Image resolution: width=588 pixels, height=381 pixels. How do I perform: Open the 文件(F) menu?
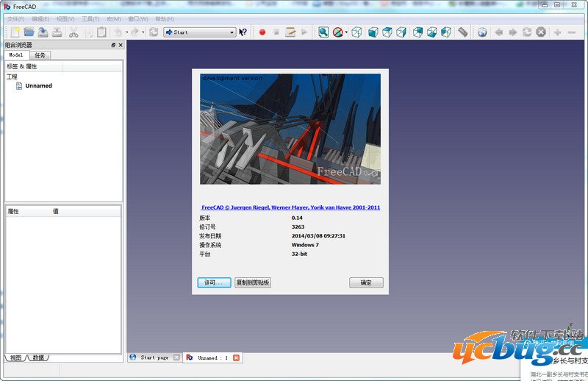(15, 19)
